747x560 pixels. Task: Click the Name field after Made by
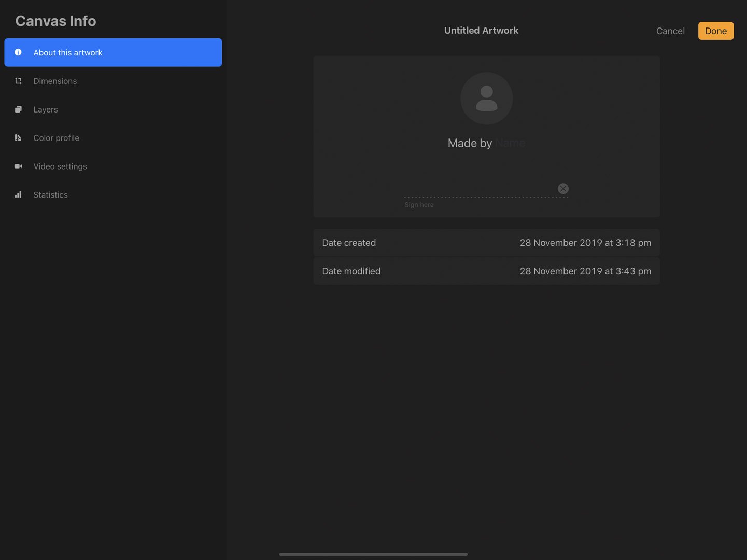510,143
